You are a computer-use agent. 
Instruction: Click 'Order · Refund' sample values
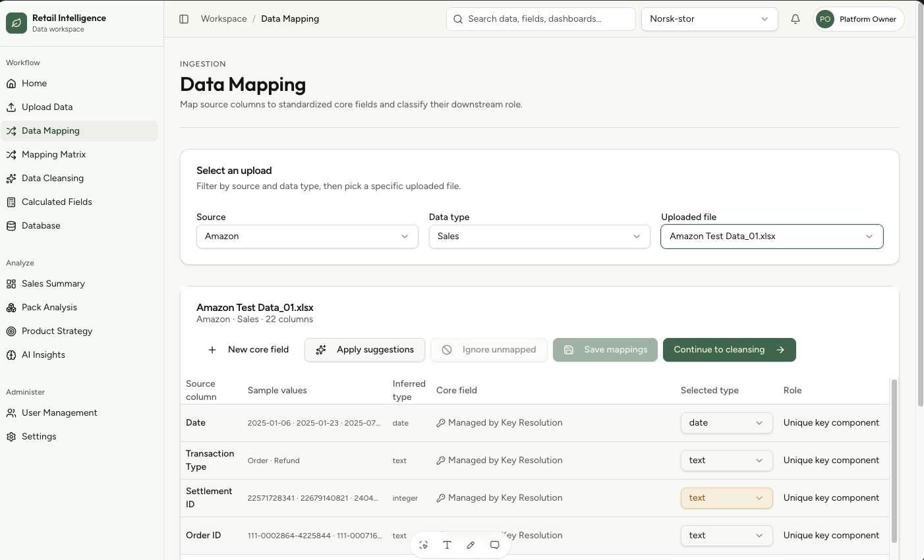coord(274,461)
